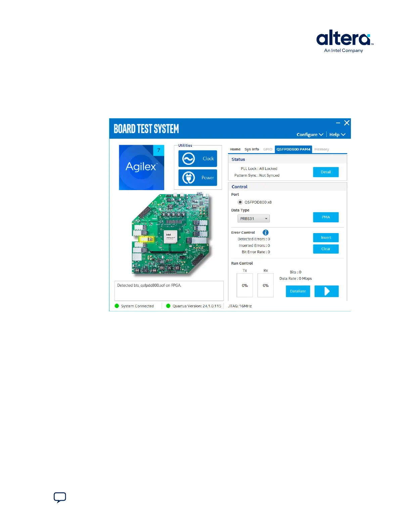The width and height of the screenshot is (411, 532).
Task: Start the test with the play button
Action: point(326,291)
